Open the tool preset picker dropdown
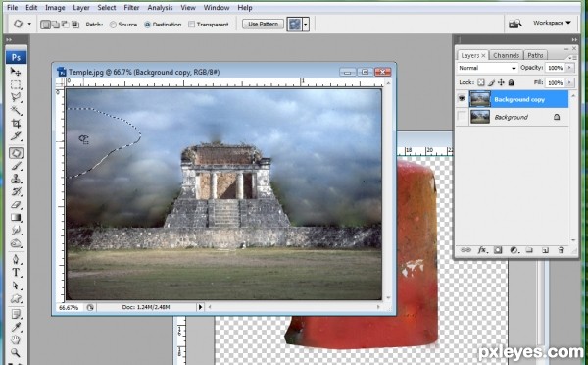This screenshot has height=365, width=588. point(29,24)
